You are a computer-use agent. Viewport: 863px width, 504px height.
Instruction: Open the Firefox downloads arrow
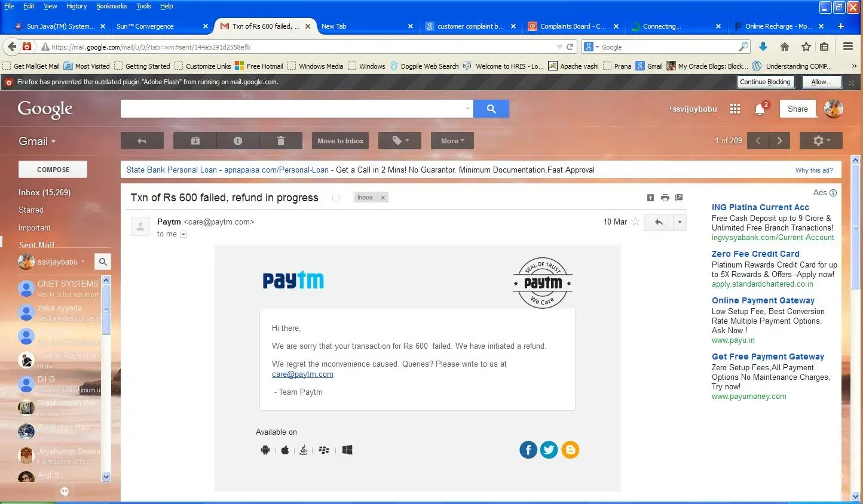point(763,47)
